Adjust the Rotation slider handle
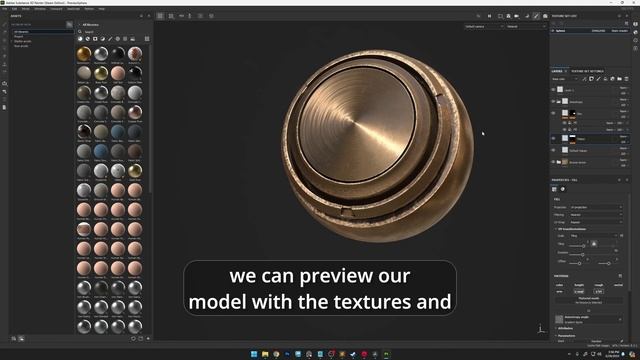The width and height of the screenshot is (640, 360). tap(582, 254)
